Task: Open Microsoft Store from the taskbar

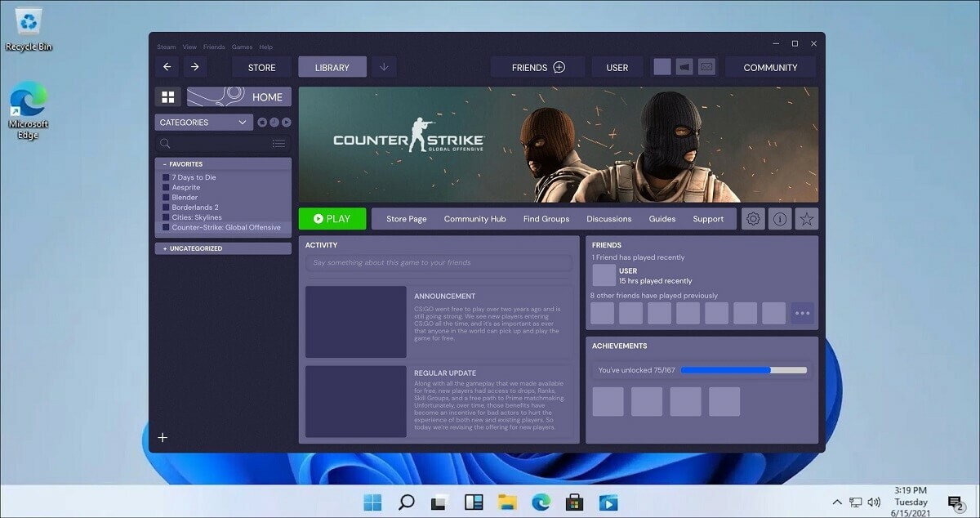Action: (x=575, y=502)
